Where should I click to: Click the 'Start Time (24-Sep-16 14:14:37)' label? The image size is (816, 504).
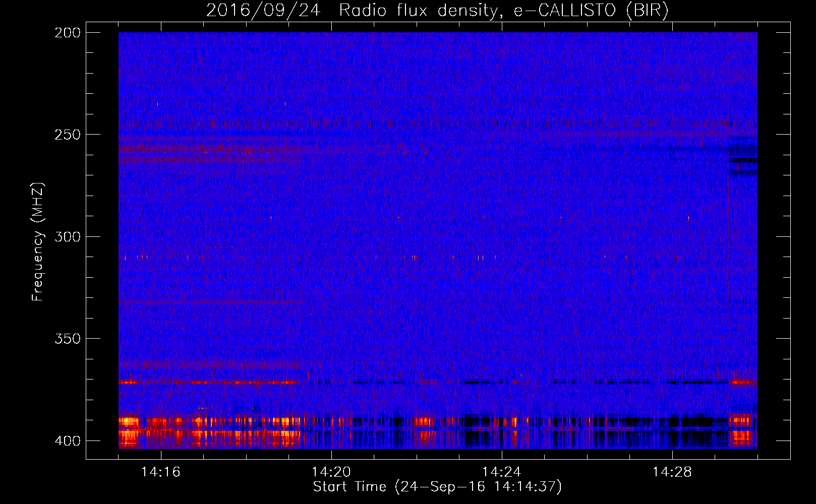tap(437, 487)
